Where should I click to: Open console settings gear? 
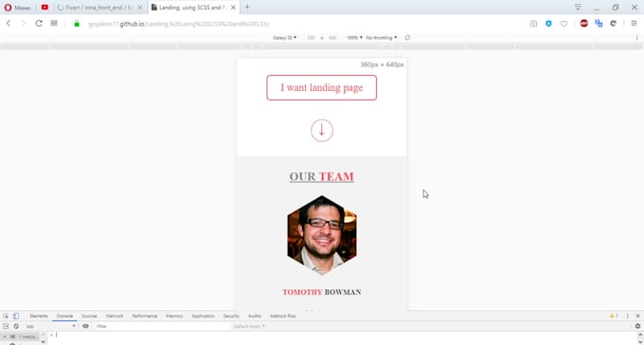tap(637, 326)
